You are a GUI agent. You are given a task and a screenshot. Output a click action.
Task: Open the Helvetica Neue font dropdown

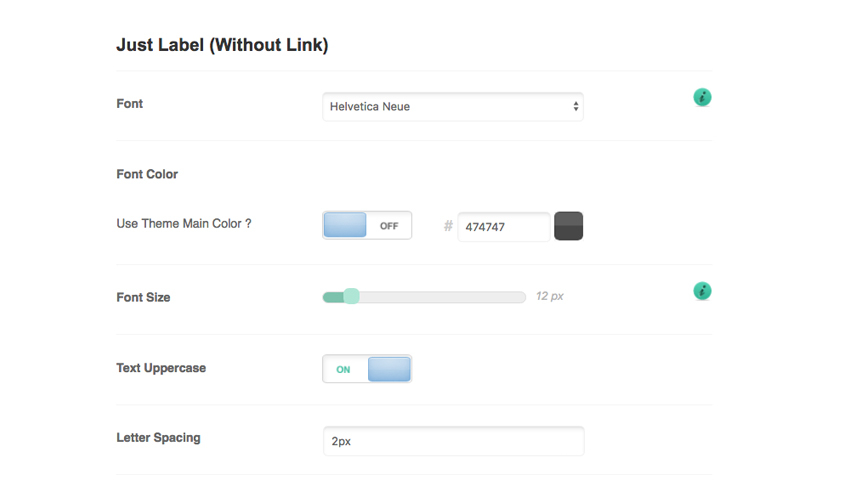tap(452, 107)
